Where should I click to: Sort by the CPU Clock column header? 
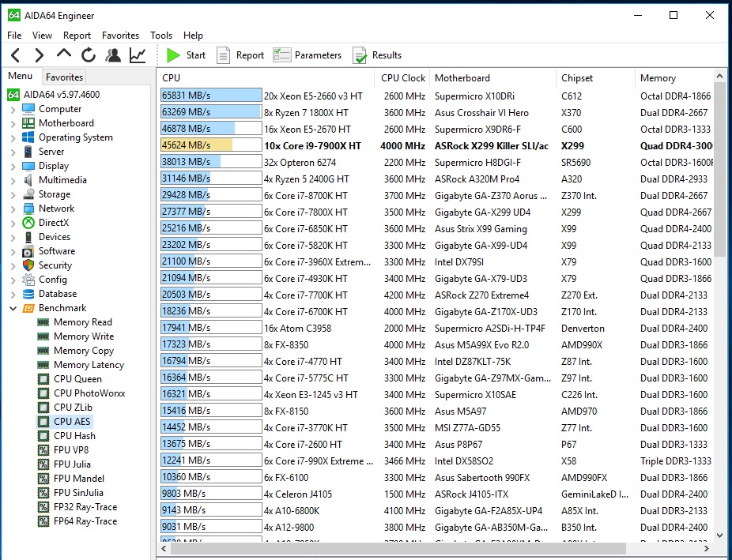pos(402,78)
